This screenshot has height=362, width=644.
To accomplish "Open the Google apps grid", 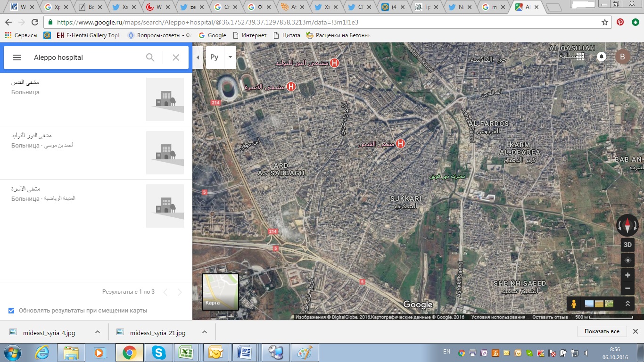I will click(x=580, y=57).
